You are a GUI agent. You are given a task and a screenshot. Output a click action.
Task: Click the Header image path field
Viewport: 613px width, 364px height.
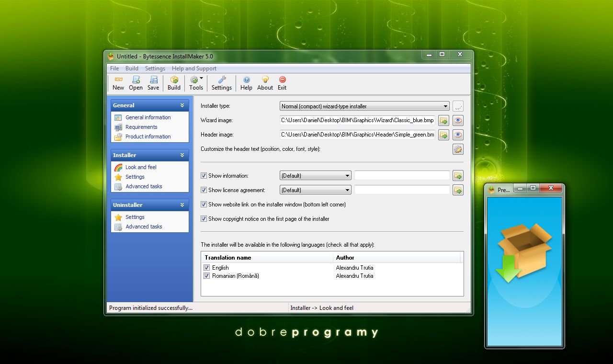point(358,135)
